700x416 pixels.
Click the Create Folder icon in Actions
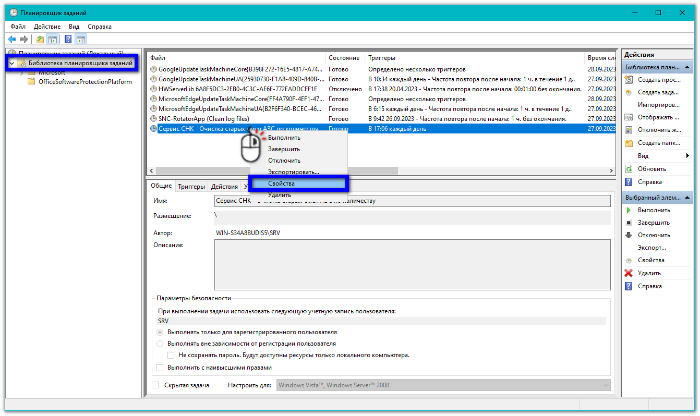click(x=629, y=143)
